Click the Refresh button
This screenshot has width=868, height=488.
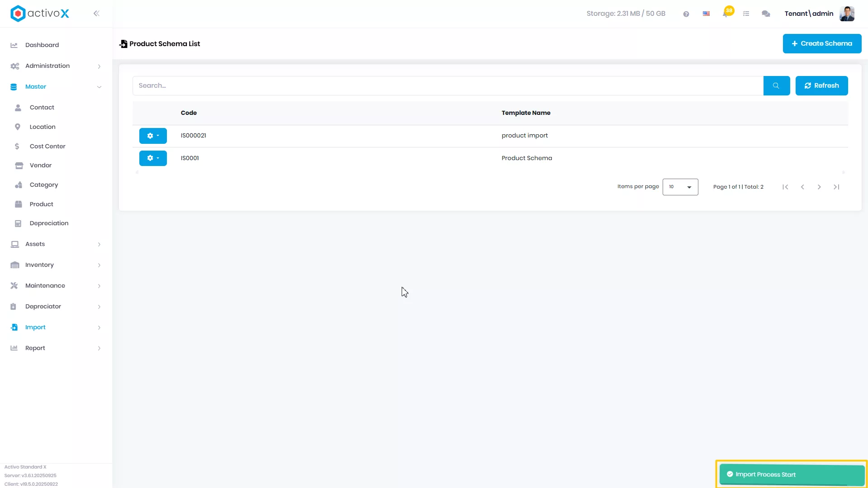[x=821, y=85]
